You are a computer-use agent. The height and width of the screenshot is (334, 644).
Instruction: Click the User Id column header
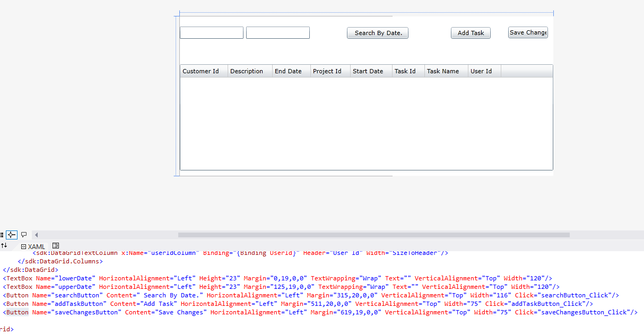click(484, 71)
